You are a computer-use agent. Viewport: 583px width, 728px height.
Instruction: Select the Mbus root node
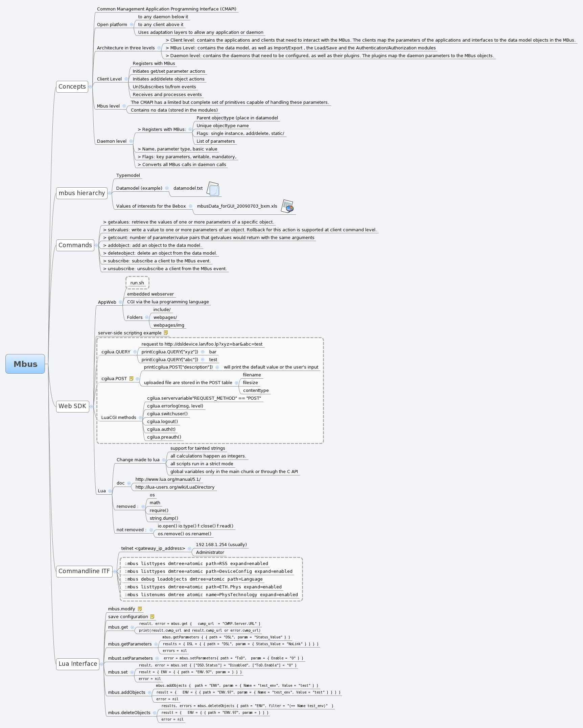(25, 365)
